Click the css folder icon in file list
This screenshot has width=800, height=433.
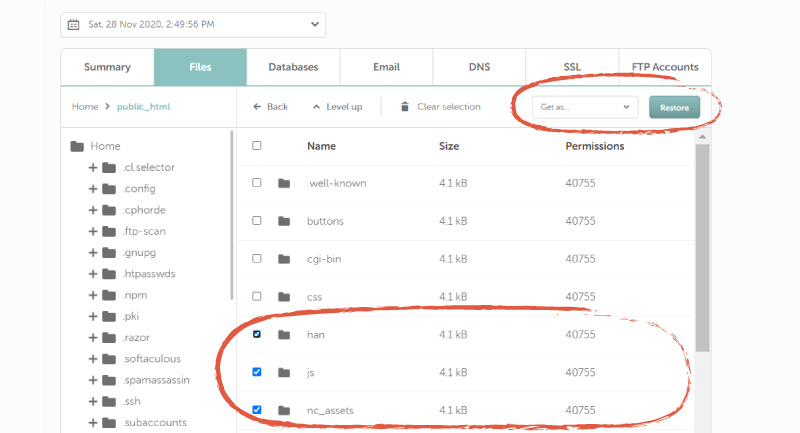(284, 297)
